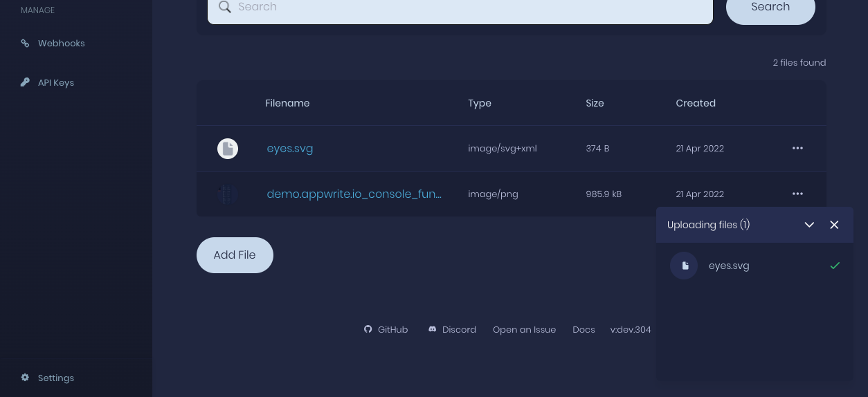The width and height of the screenshot is (868, 397).
Task: Open the png file thumbnail preview
Action: pos(228,194)
